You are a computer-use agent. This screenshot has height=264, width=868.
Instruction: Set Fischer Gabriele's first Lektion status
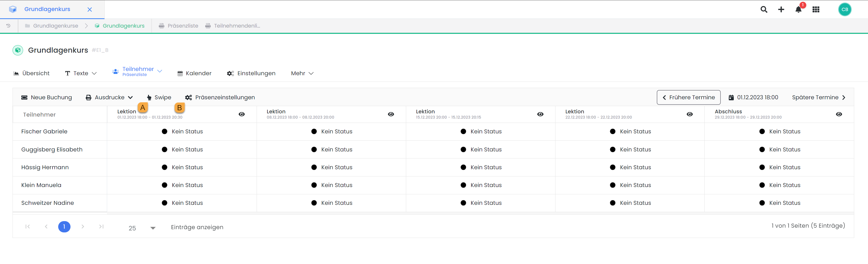coord(182,132)
